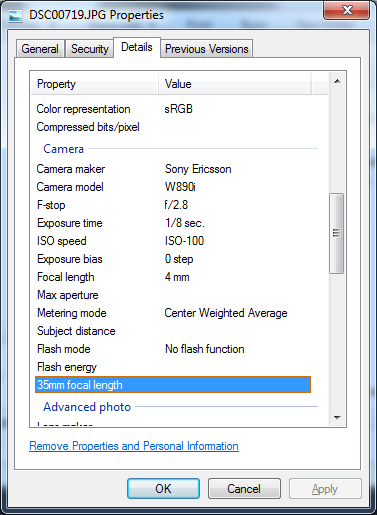The width and height of the screenshot is (377, 515).
Task: Click Remove Properties and Personal Information link
Action: pyautogui.click(x=134, y=446)
